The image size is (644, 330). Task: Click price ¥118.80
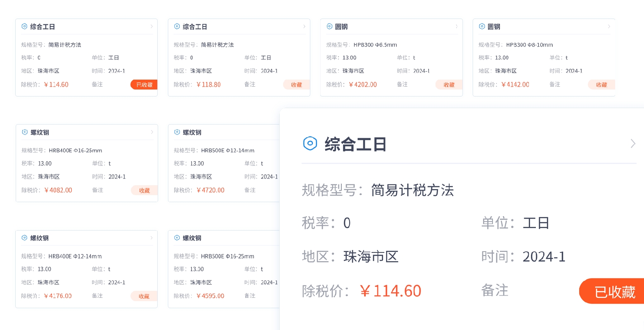pos(208,85)
